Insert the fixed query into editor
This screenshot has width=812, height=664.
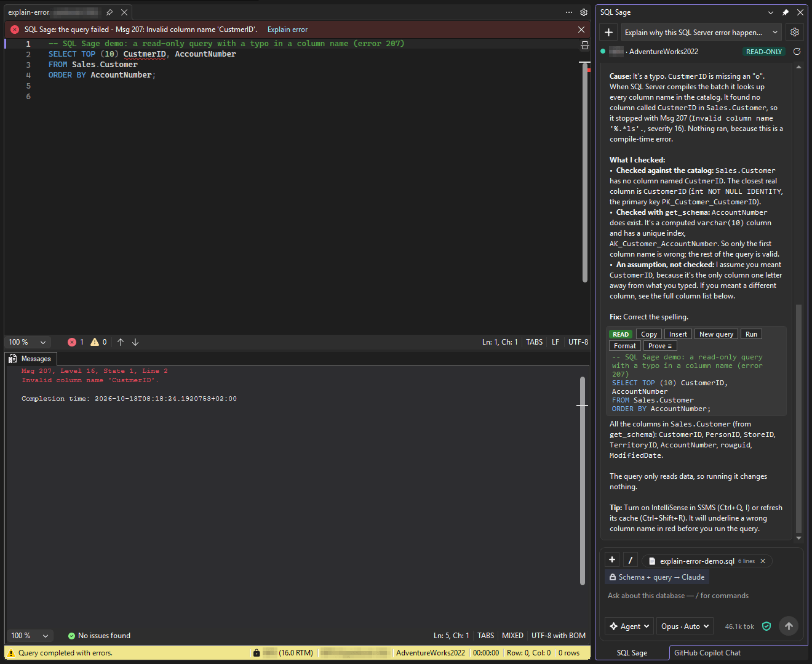click(678, 334)
